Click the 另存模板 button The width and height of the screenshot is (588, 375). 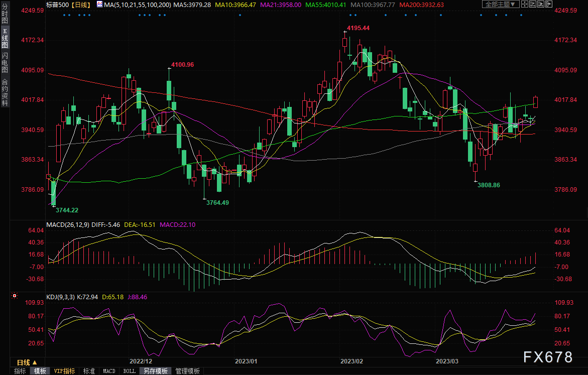coord(156,371)
